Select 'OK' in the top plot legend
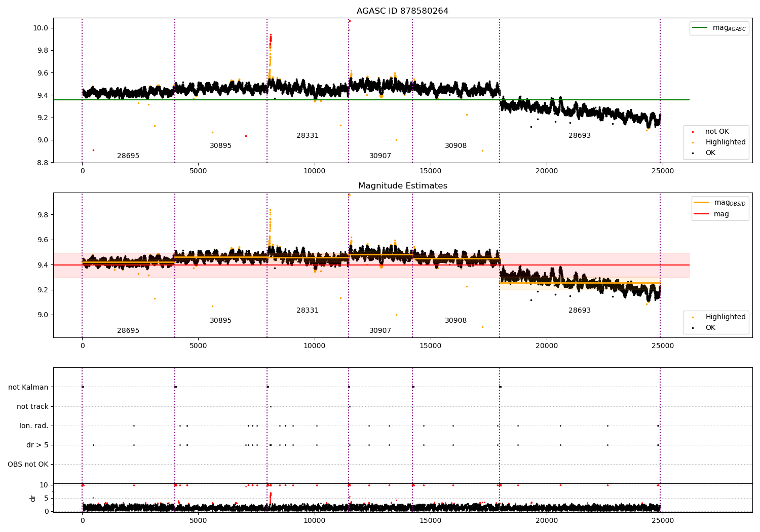Screen dimensions: 760x532 [x=710, y=153]
